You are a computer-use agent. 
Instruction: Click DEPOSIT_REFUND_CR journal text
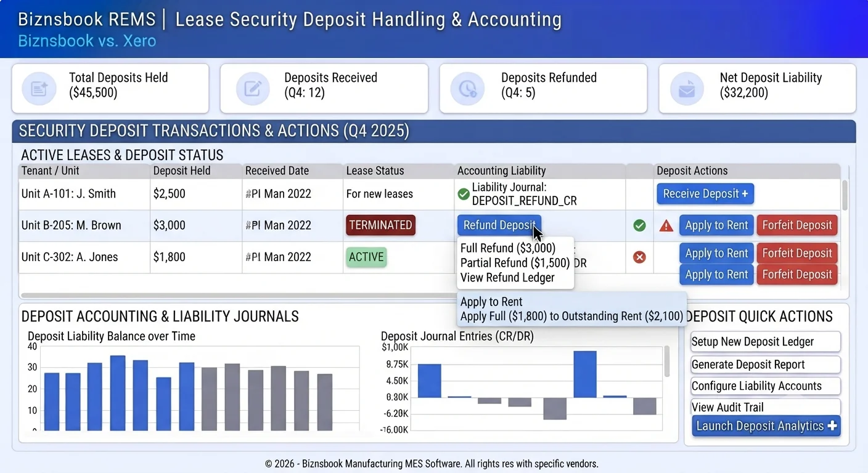[x=525, y=201]
